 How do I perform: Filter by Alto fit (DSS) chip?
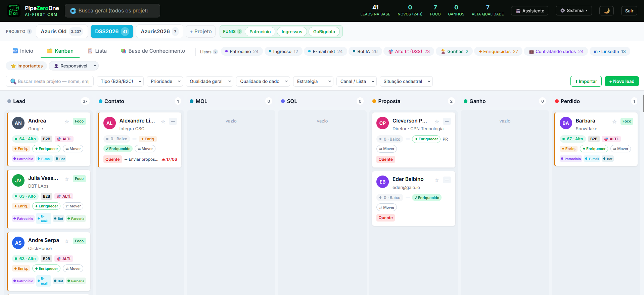(409, 51)
